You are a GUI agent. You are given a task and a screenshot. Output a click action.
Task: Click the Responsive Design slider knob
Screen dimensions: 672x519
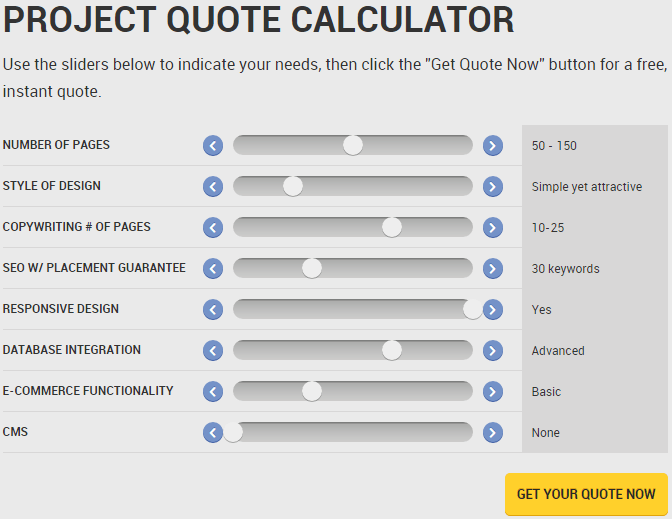click(x=472, y=309)
